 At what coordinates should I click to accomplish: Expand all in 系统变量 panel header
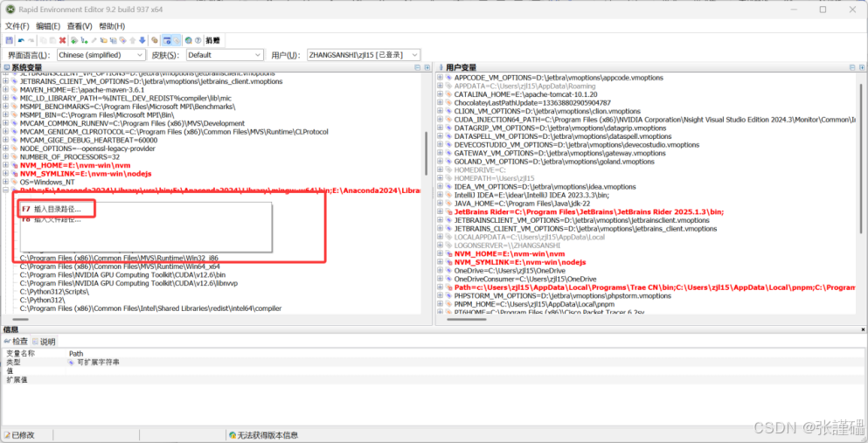click(x=427, y=67)
